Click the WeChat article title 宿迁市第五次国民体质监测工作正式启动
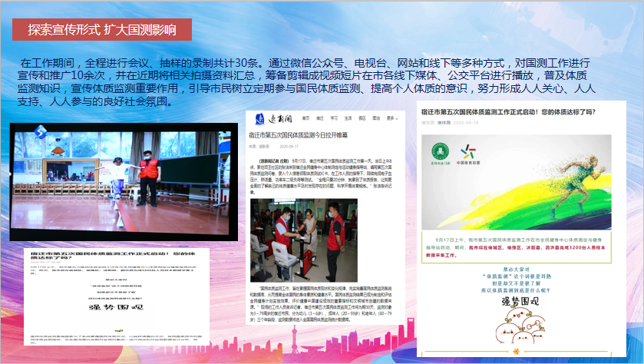Viewport: 644px width, 364px height. coord(508,112)
